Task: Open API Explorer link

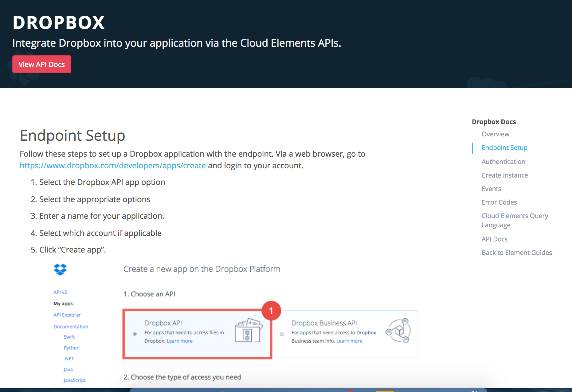Action: click(x=67, y=315)
